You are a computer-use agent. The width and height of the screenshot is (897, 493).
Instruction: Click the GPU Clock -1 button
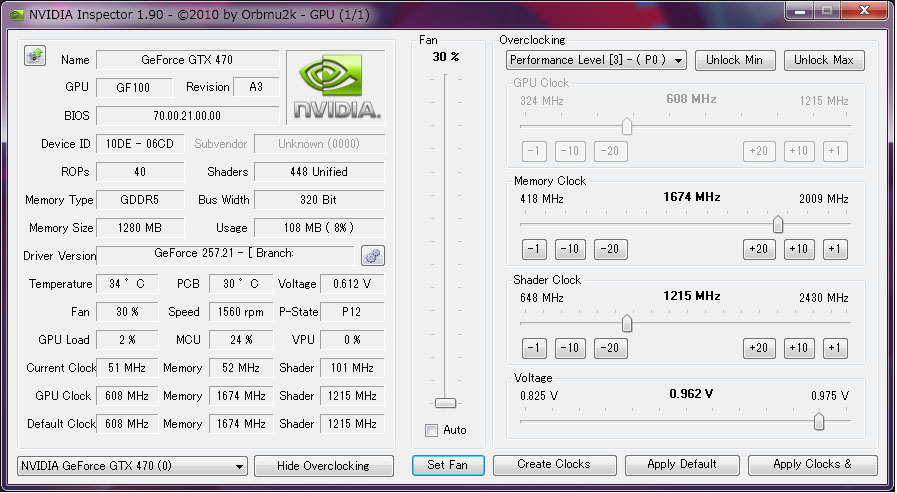534,152
